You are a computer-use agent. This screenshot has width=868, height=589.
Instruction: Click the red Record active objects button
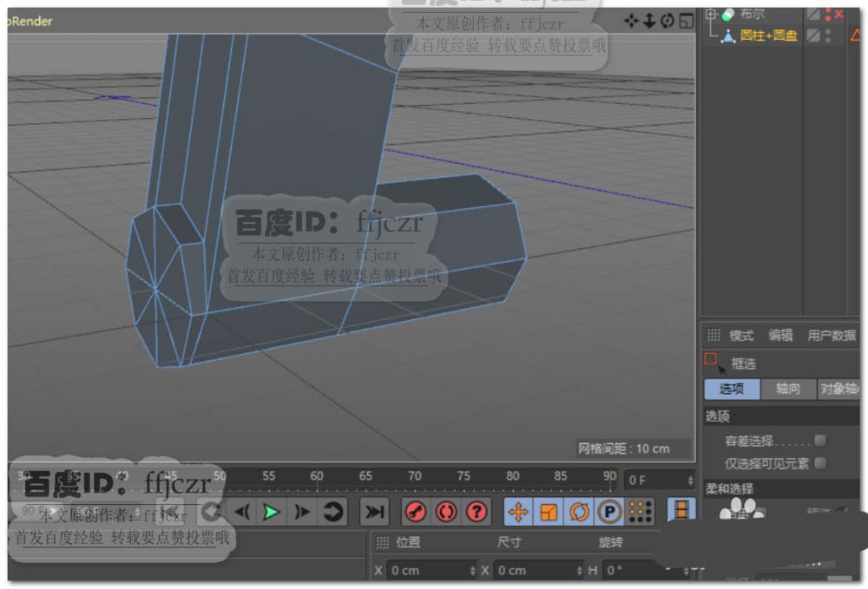click(416, 512)
